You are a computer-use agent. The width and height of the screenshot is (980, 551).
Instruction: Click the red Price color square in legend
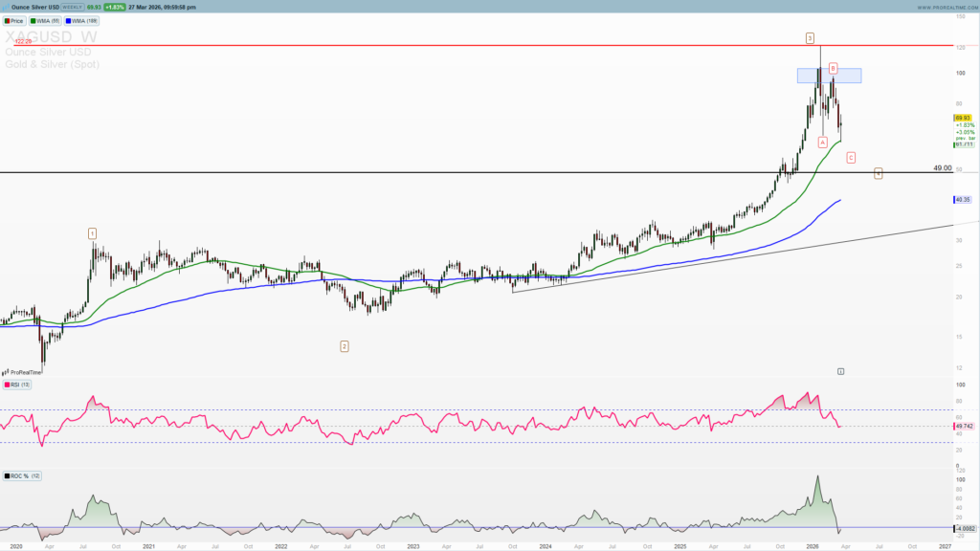pyautogui.click(x=9, y=20)
